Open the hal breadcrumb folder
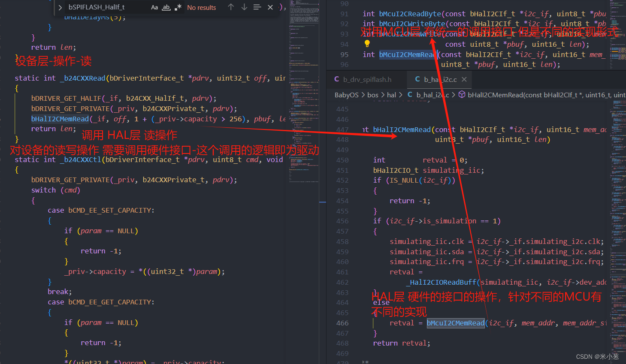The width and height of the screenshot is (626, 364). (392, 95)
